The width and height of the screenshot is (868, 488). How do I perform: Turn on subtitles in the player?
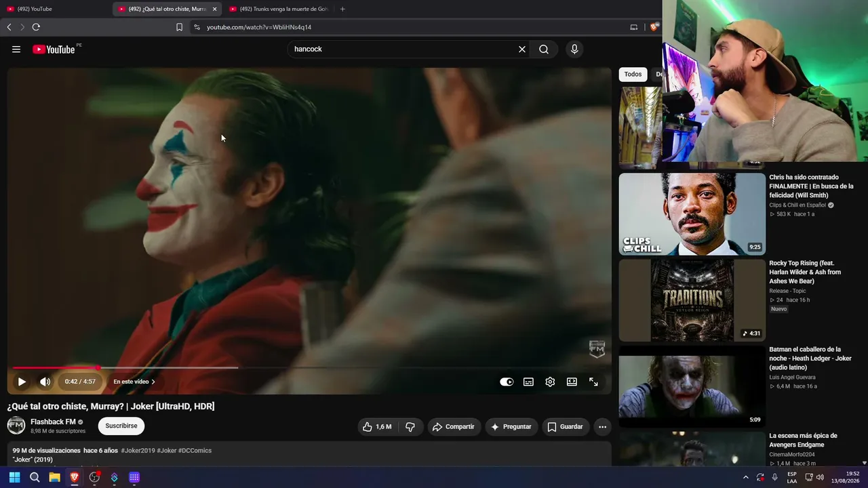pos(528,382)
